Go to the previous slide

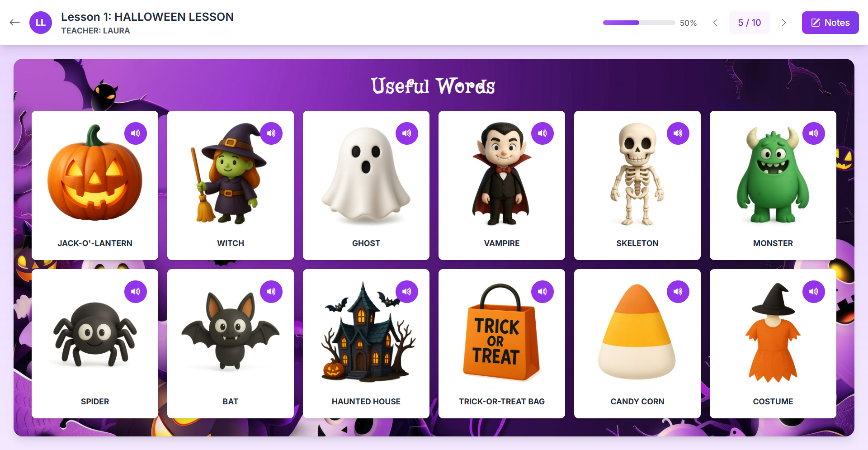point(715,23)
